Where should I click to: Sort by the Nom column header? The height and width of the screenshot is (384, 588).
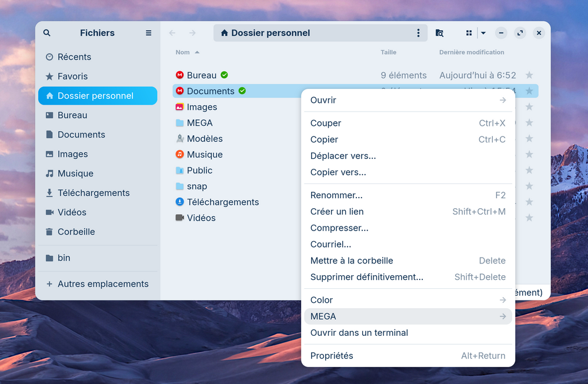pyautogui.click(x=183, y=52)
